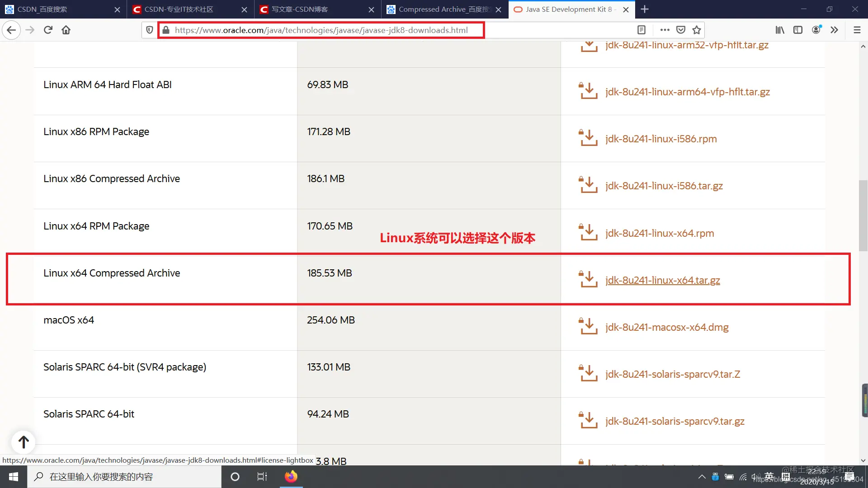Viewport: 868px width, 488px height.
Task: Toggle reader view icon in address bar
Action: (642, 30)
